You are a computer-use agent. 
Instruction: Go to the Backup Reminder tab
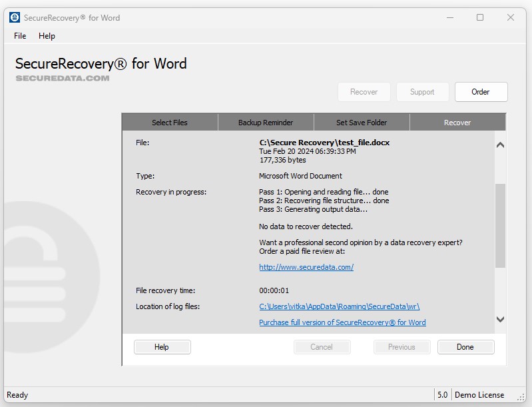point(266,123)
